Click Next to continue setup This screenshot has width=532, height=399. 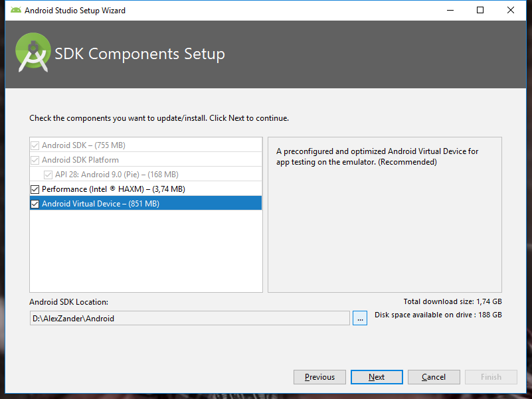[x=377, y=377]
